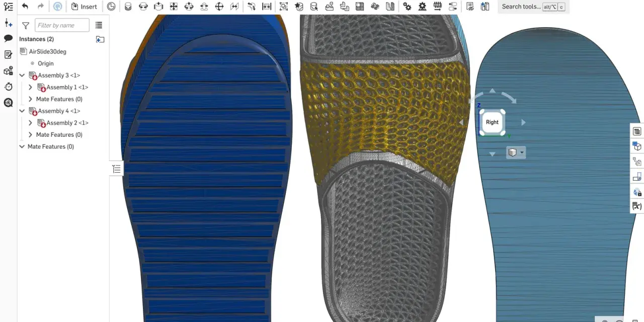Select the Revolute mate tool
This screenshot has width=644, height=322.
click(x=143, y=7)
